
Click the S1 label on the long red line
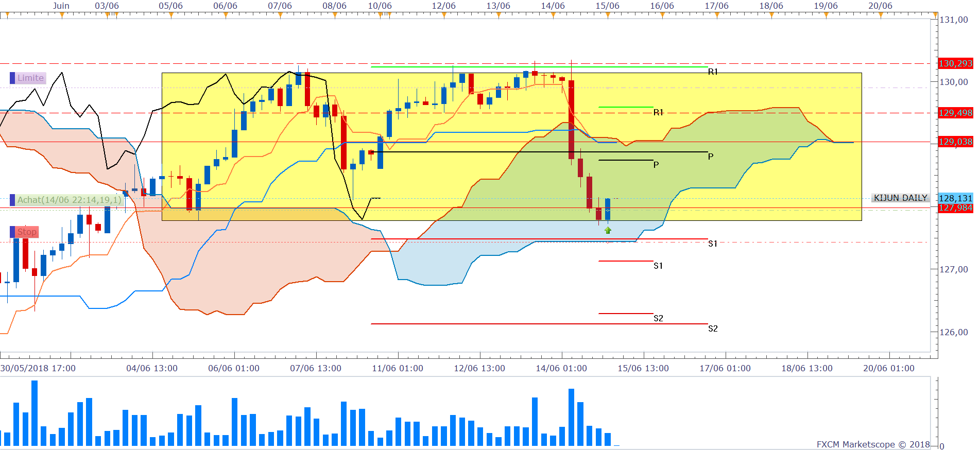[x=713, y=244]
